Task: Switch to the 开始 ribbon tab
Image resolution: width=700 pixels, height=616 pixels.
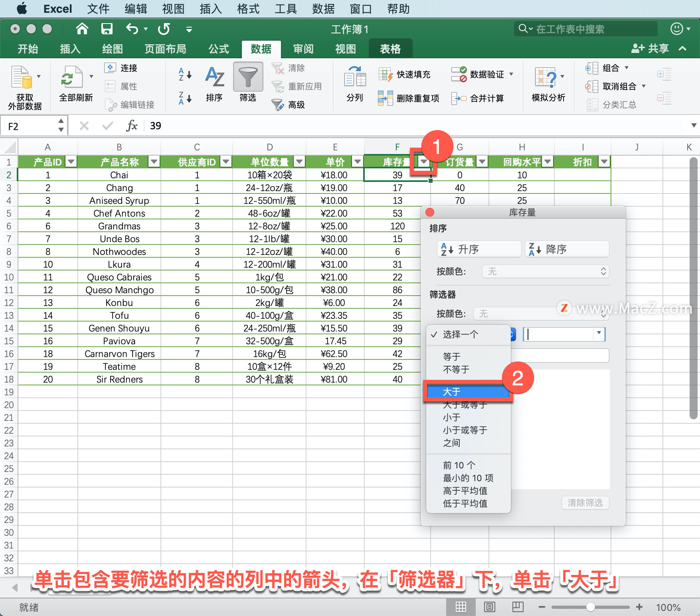Action: click(x=28, y=49)
